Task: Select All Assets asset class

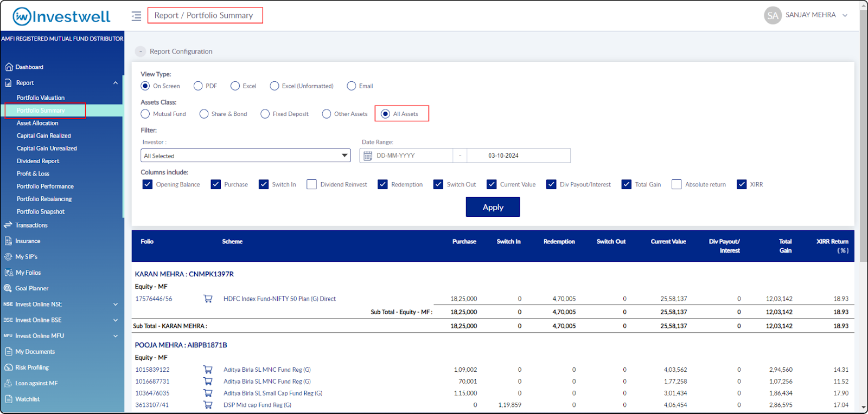Action: click(385, 114)
